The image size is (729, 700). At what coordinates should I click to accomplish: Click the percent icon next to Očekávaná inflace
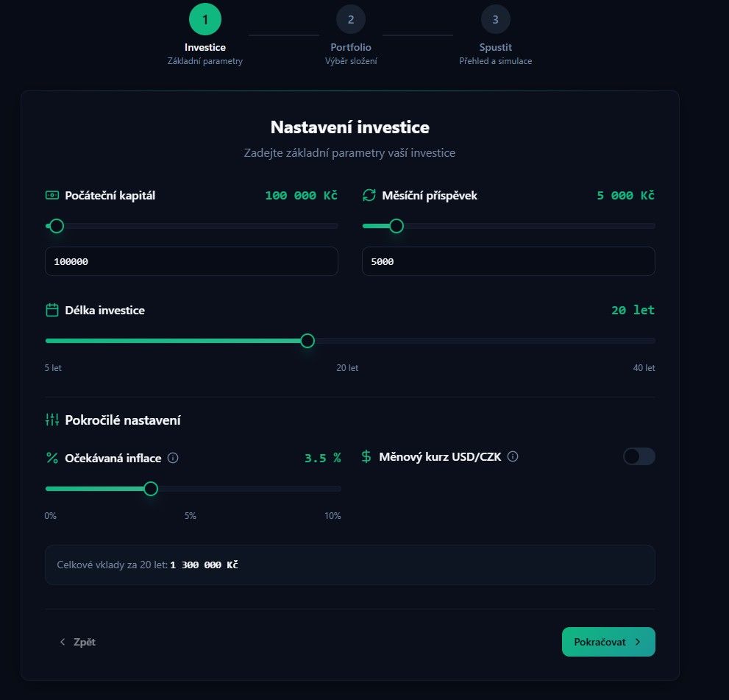click(51, 457)
